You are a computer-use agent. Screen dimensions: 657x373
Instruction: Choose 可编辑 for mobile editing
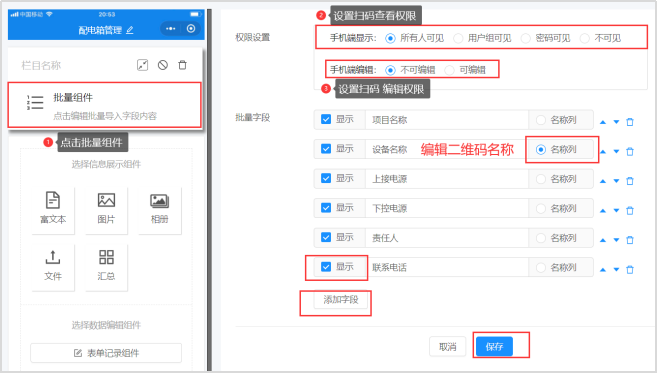(x=450, y=70)
